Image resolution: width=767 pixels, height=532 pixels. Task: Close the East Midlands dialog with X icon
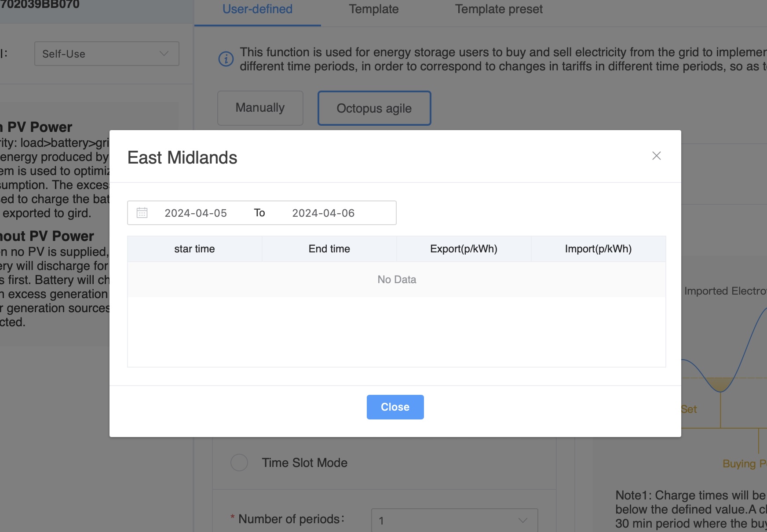pos(656,156)
